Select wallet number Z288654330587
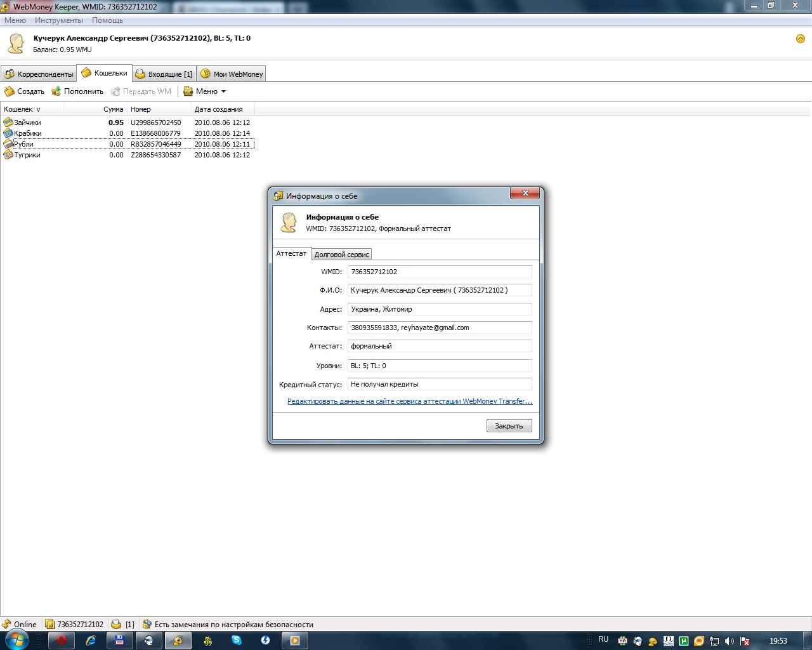Viewport: 812px width, 650px height. coord(156,155)
